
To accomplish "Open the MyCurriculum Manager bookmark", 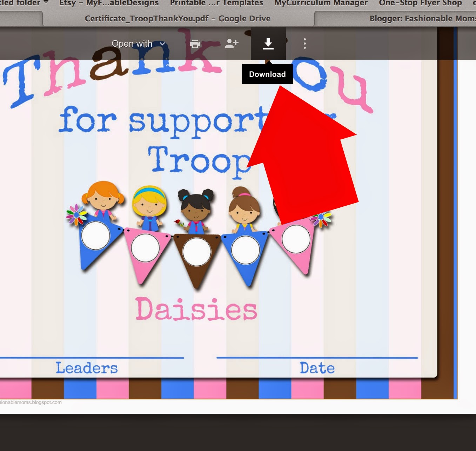I will pyautogui.click(x=321, y=3).
